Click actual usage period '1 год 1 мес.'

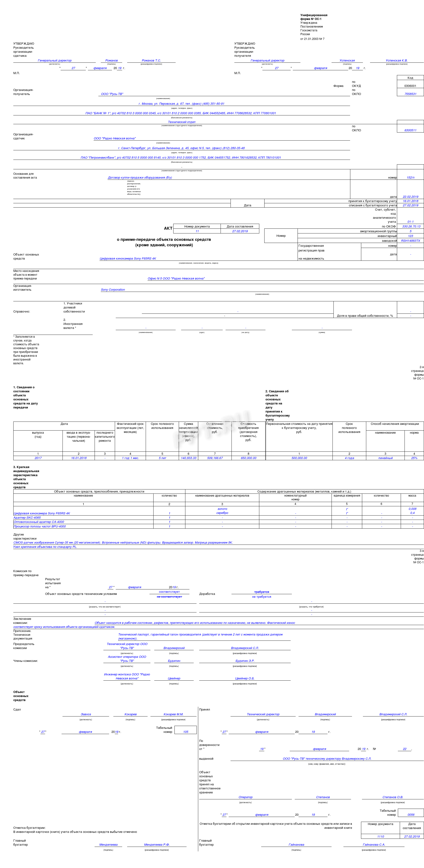[x=130, y=458]
